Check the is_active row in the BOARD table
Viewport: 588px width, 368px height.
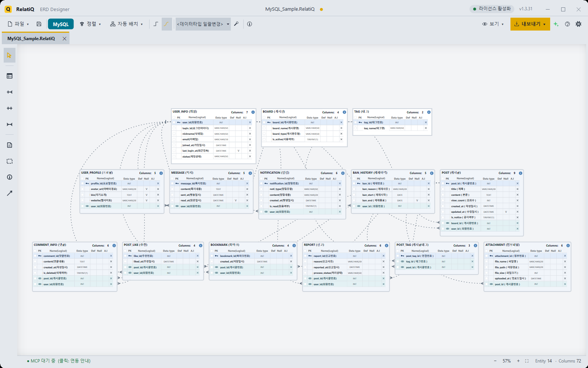tap(264, 139)
